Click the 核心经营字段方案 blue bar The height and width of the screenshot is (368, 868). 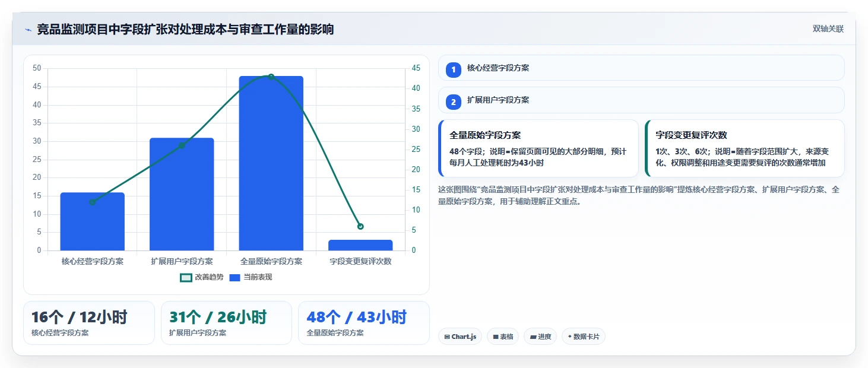tap(93, 221)
